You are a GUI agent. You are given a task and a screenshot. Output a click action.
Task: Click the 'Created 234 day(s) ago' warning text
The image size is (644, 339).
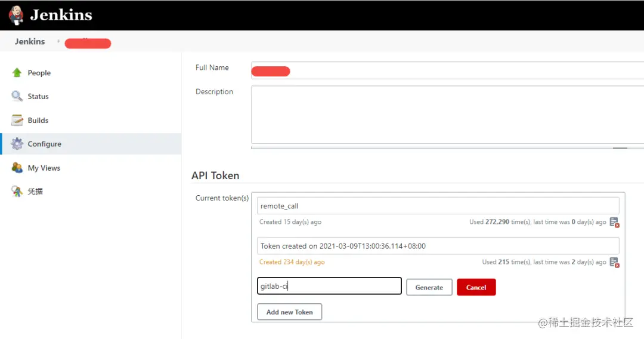292,262
